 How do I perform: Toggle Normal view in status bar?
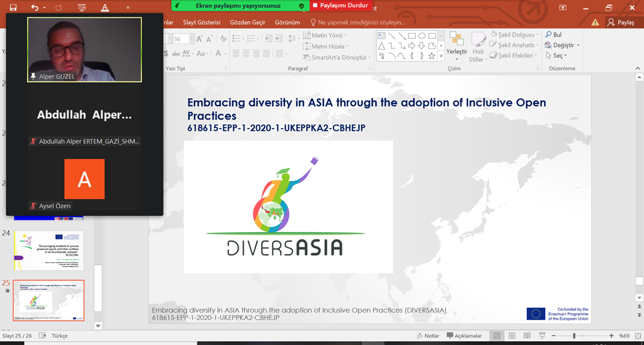(x=497, y=336)
